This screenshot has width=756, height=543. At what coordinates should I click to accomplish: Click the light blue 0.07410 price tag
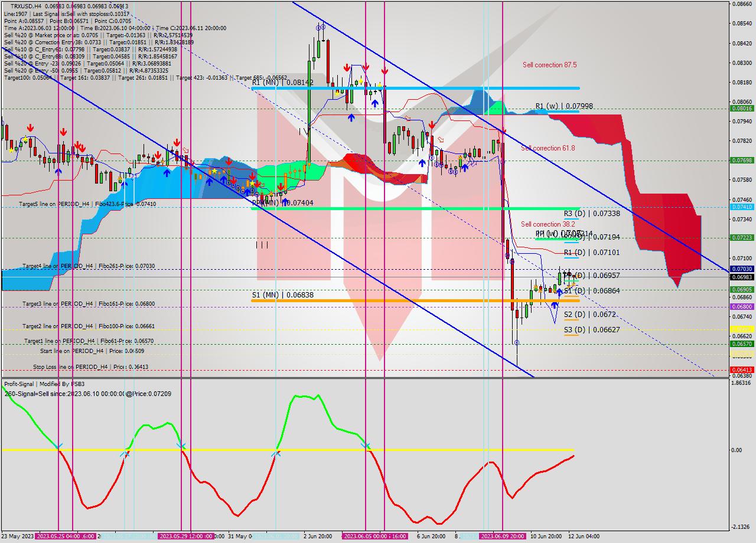click(x=742, y=207)
